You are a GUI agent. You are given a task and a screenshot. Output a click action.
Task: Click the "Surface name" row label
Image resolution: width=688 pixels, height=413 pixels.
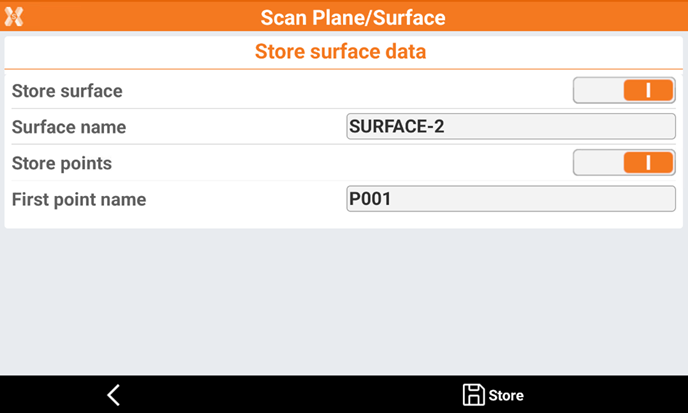click(69, 127)
